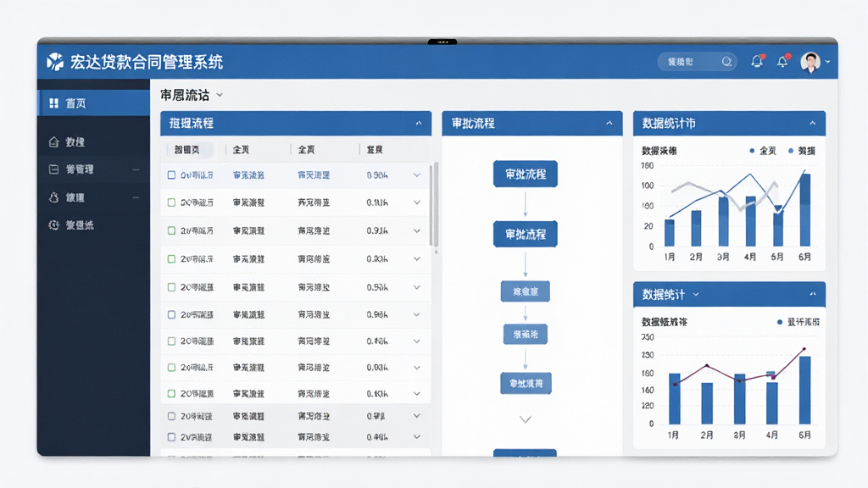Click the user avatar photo
Screen dimensions: 868x488
point(810,62)
